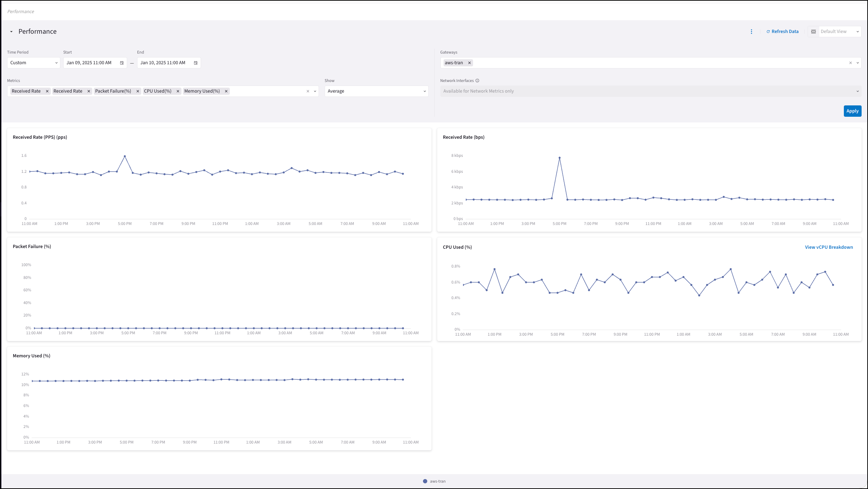Remove the aws-tran gateway chip

(x=470, y=63)
